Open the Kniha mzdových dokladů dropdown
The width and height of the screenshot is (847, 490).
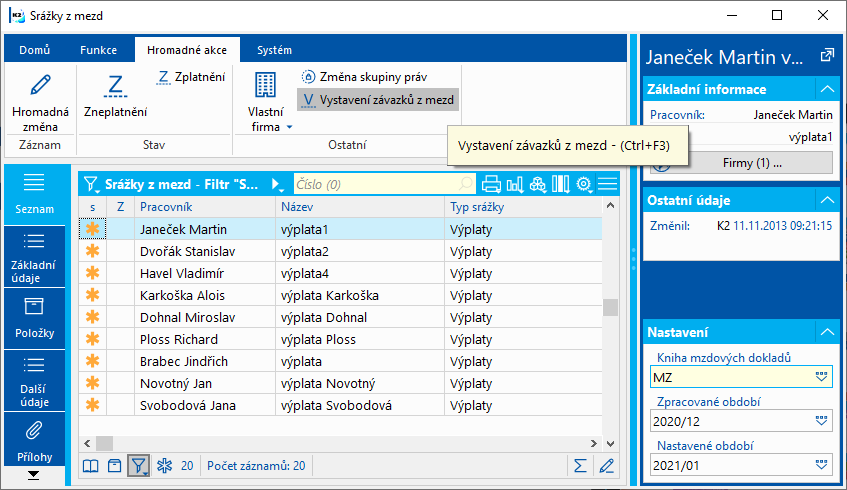pos(821,377)
